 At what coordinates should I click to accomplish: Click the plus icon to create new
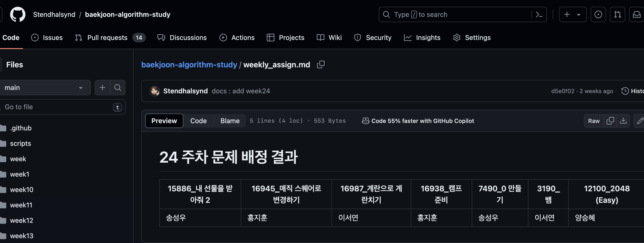tap(567, 14)
